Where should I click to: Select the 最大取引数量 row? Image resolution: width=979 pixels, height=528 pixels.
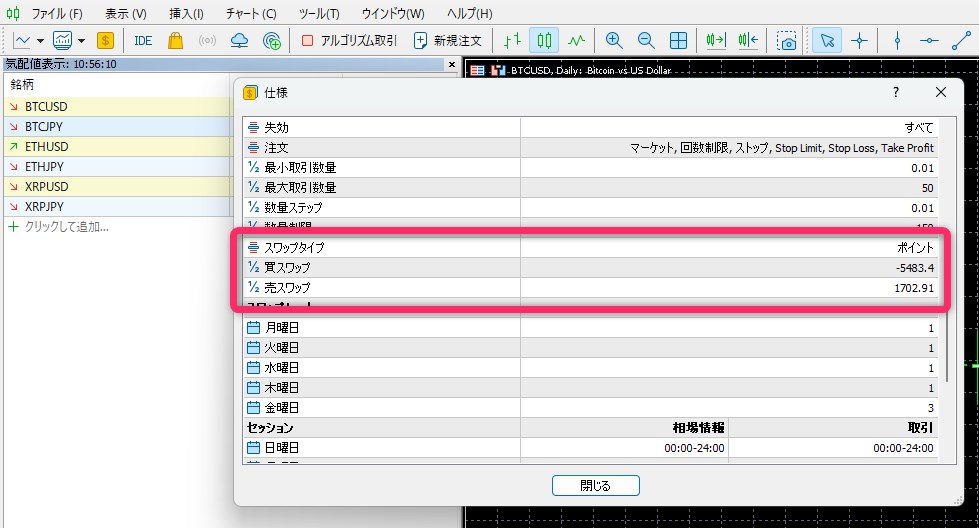click(591, 188)
